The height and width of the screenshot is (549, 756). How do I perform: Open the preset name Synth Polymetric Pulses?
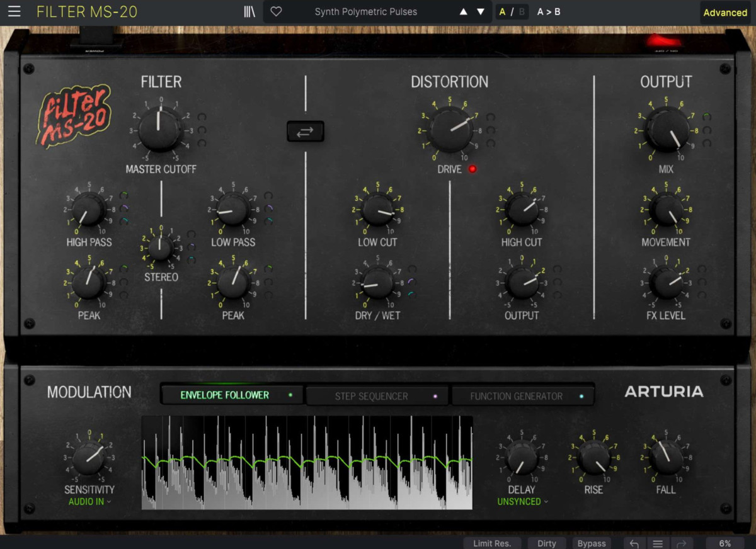click(365, 11)
